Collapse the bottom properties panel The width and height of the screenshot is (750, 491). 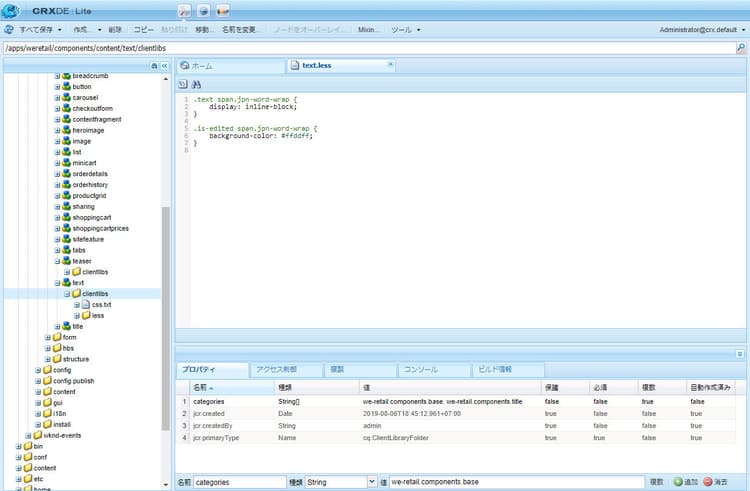(x=740, y=353)
